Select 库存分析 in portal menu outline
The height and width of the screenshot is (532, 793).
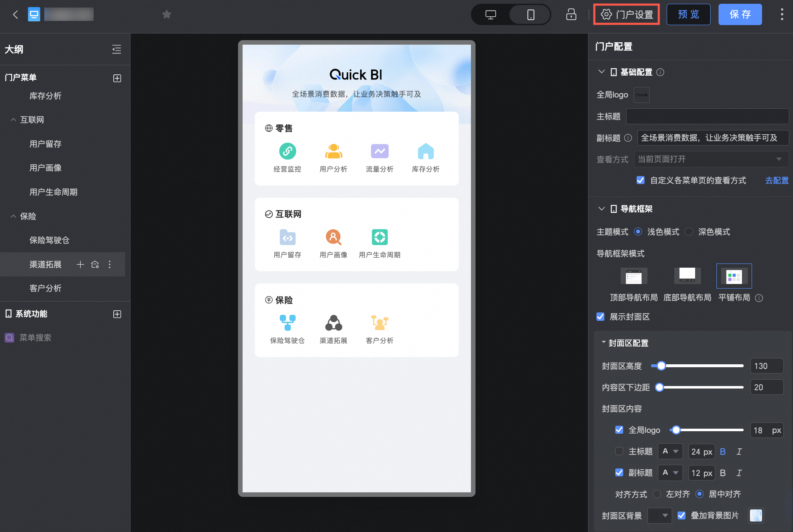pyautogui.click(x=45, y=96)
